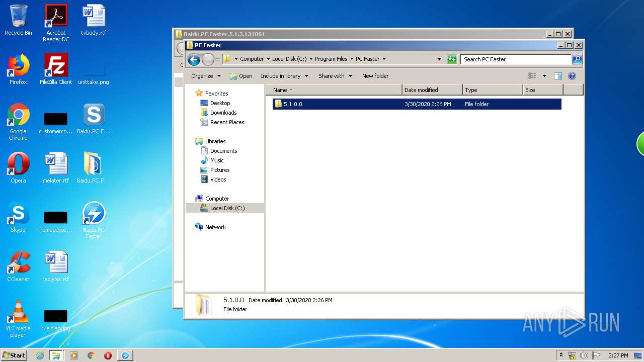This screenshot has height=362, width=644.
Task: Navigate to Program Files in address bar
Action: coord(331,59)
